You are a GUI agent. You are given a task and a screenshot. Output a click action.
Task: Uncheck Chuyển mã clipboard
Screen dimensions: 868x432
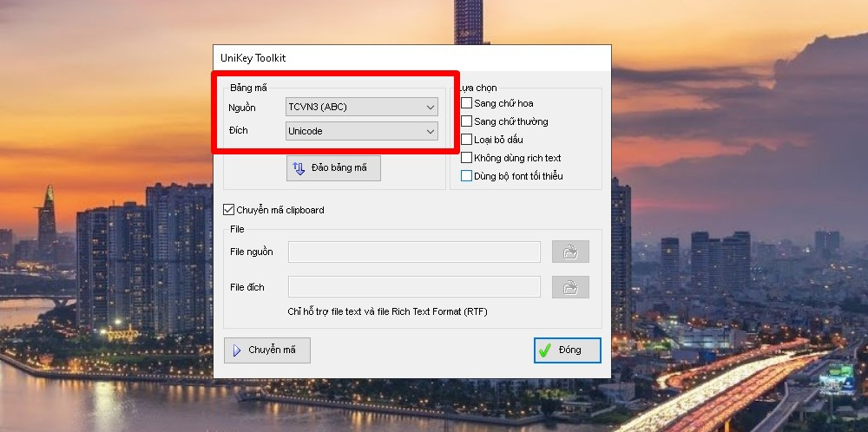229,210
